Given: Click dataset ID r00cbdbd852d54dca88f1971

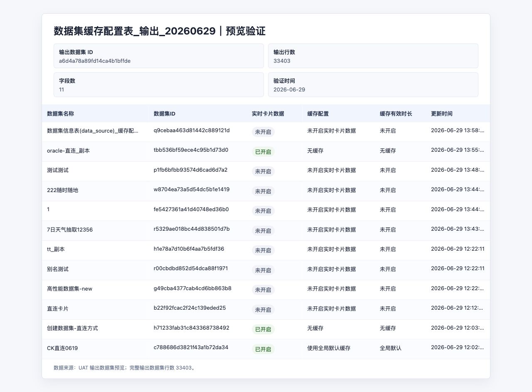Looking at the screenshot, I should pos(191,269).
